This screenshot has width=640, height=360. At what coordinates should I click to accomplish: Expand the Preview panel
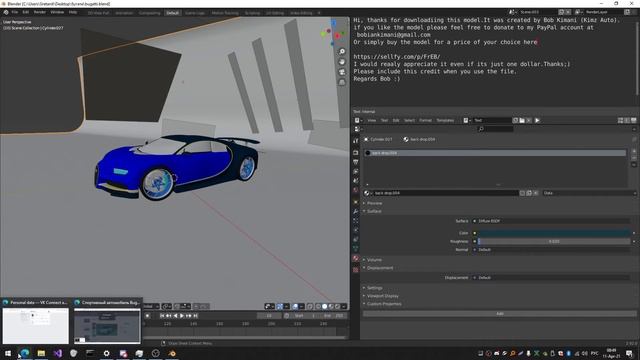pyautogui.click(x=373, y=203)
